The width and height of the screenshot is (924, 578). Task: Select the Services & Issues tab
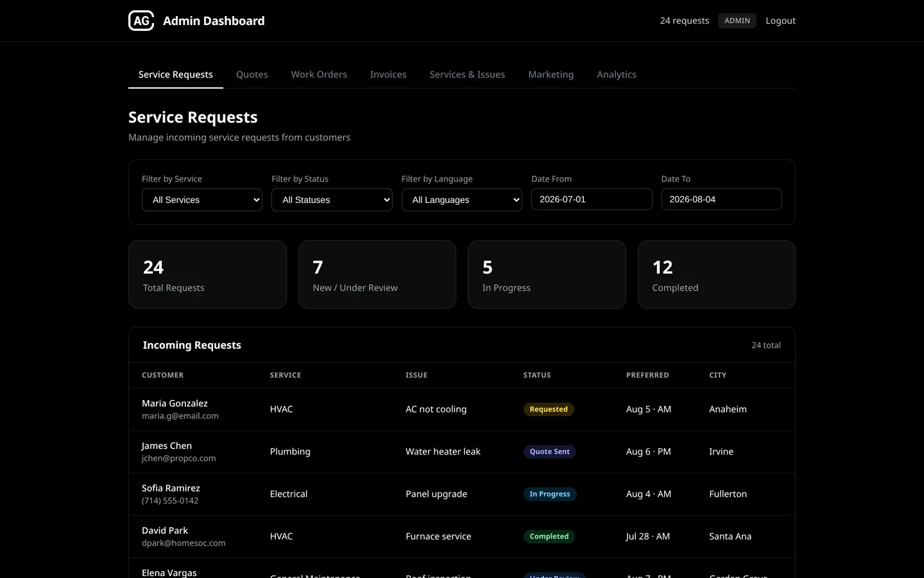pyautogui.click(x=467, y=74)
